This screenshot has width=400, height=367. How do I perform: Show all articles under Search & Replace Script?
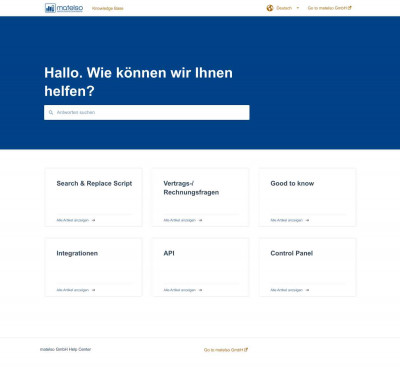pyautogui.click(x=76, y=220)
